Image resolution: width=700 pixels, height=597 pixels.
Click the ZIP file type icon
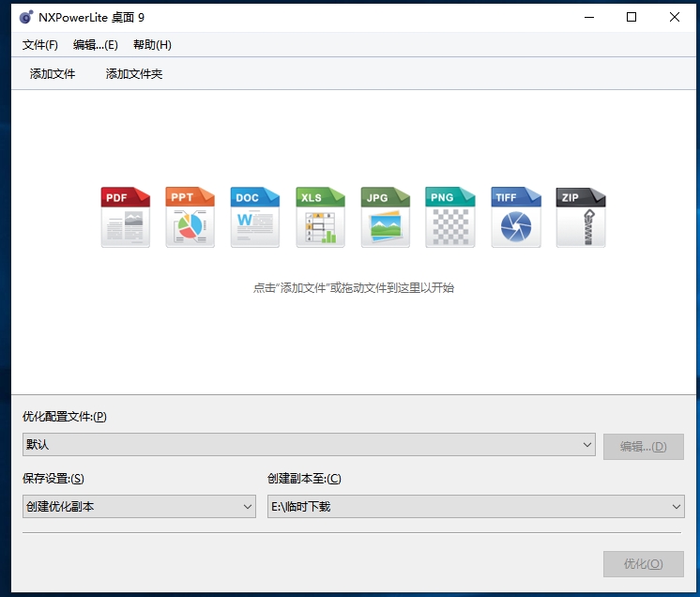click(x=581, y=217)
